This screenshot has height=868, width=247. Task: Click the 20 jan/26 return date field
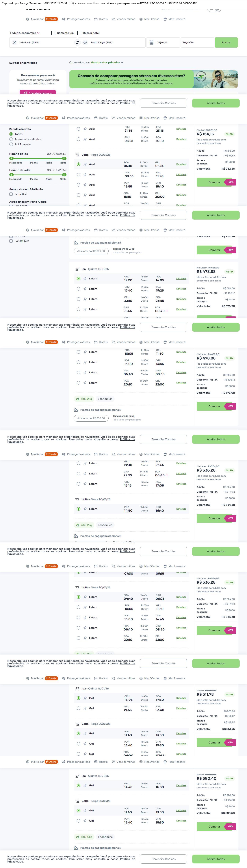click(x=197, y=42)
